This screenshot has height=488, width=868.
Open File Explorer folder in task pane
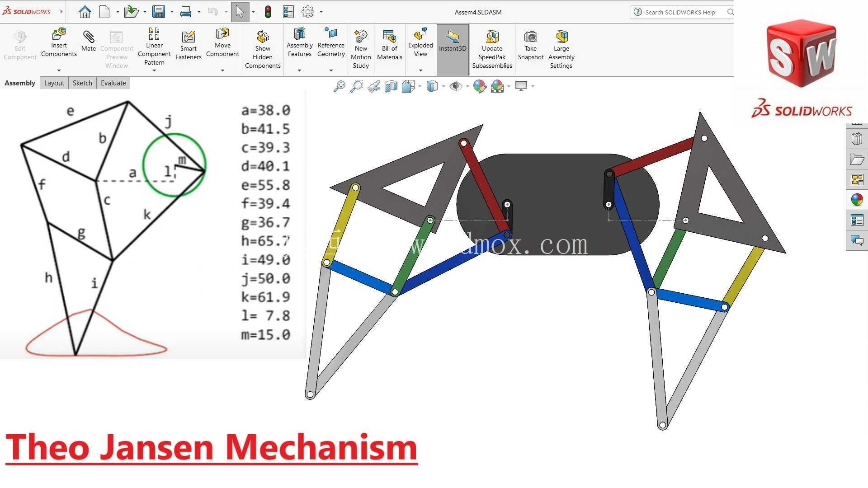point(857,159)
